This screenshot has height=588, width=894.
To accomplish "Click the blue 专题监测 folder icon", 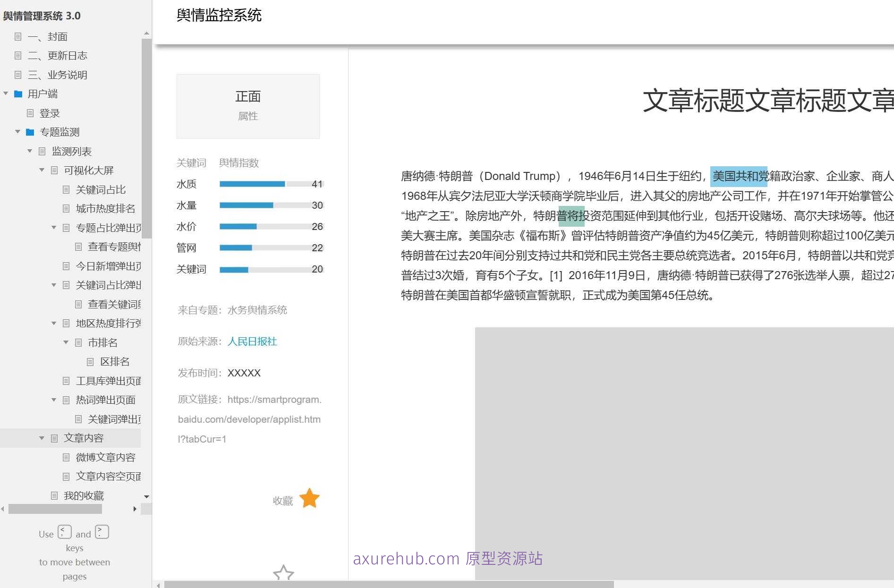I will [30, 132].
